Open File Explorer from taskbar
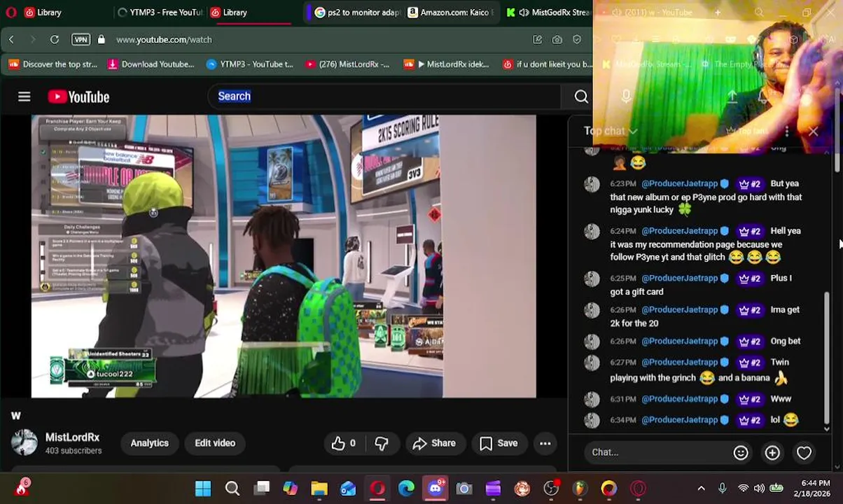 point(319,489)
